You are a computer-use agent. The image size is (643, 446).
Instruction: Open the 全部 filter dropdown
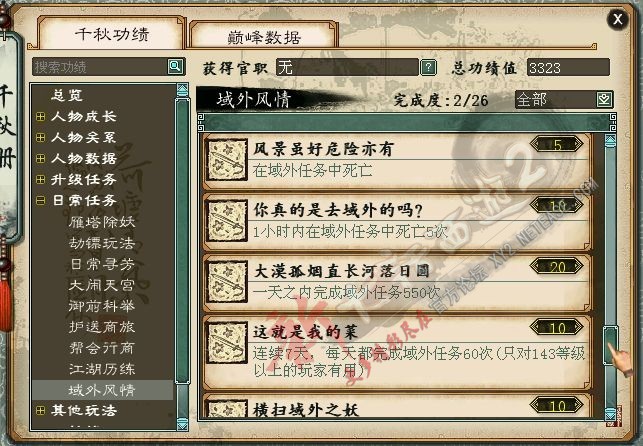(x=604, y=100)
